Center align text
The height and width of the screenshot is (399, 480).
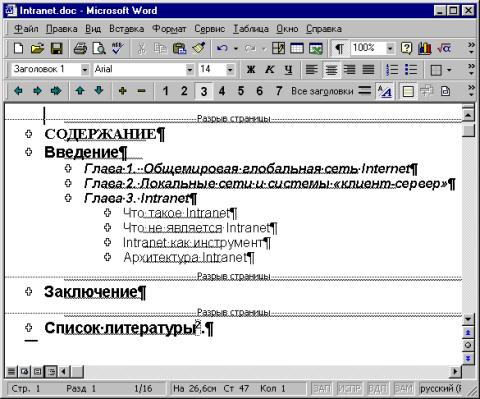331,69
